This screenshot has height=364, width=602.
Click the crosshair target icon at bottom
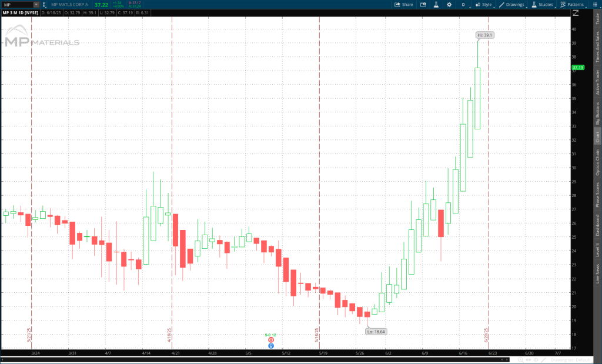536,360
